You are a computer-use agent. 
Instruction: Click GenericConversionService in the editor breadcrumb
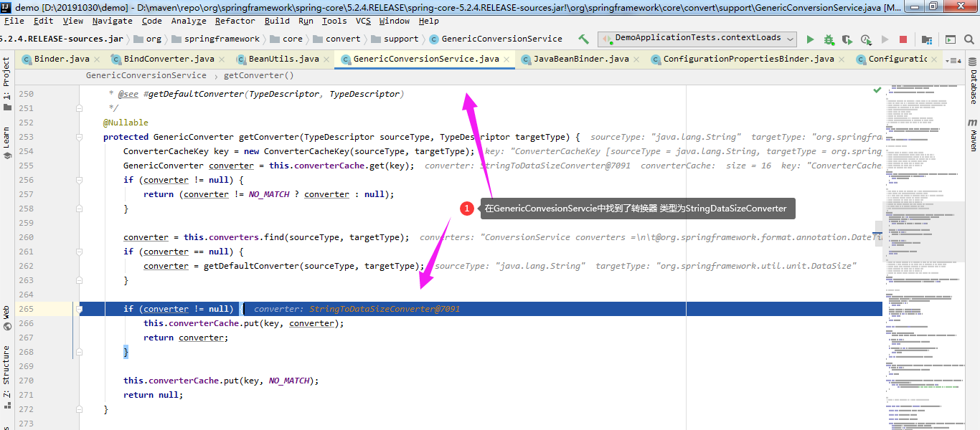[x=146, y=75]
